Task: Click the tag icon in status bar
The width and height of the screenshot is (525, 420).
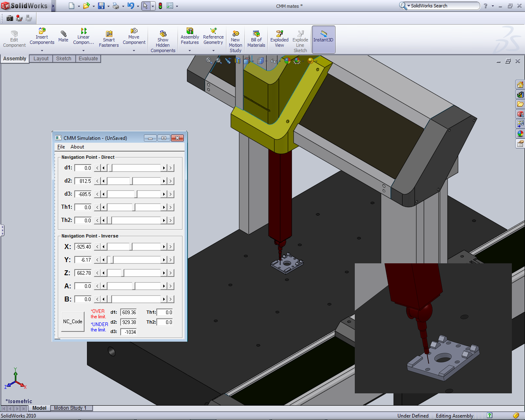Action: pos(516,415)
